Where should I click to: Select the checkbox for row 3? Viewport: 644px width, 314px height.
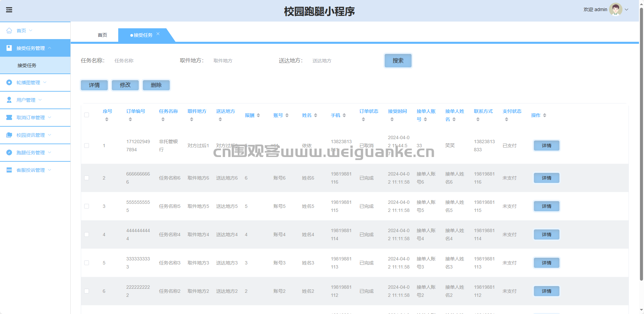(x=87, y=206)
